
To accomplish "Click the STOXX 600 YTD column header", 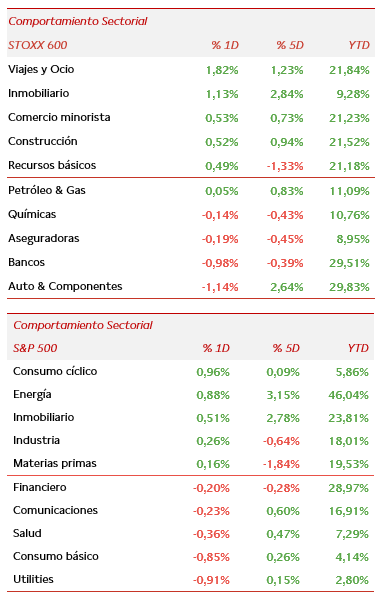I will [x=359, y=45].
